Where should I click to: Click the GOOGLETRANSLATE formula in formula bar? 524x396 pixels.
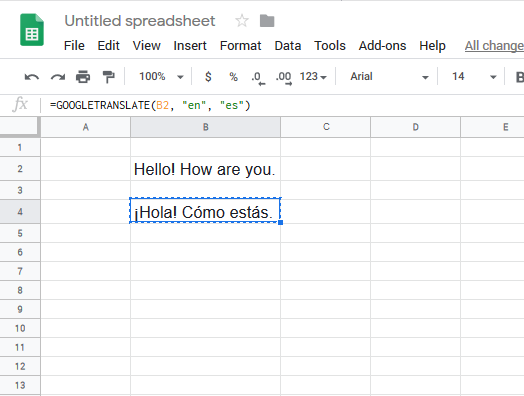click(150, 105)
